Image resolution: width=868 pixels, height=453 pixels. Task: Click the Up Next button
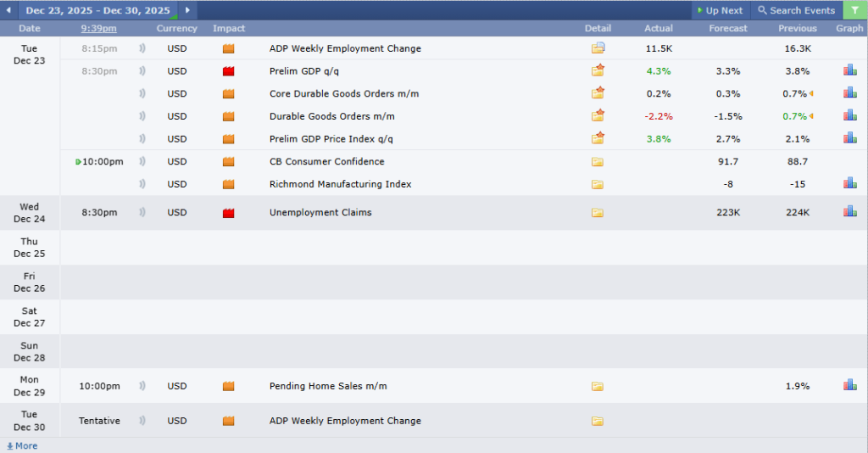(719, 10)
